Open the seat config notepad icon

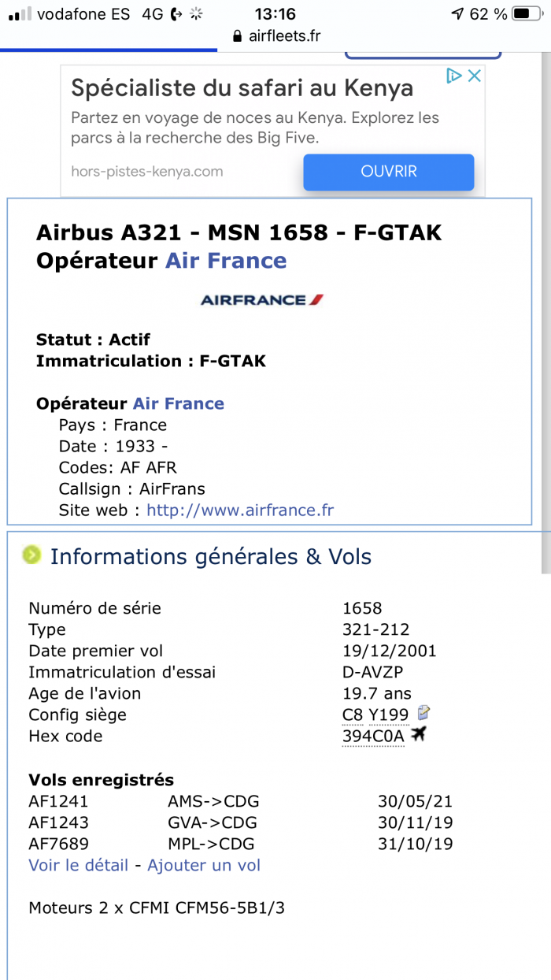[423, 714]
